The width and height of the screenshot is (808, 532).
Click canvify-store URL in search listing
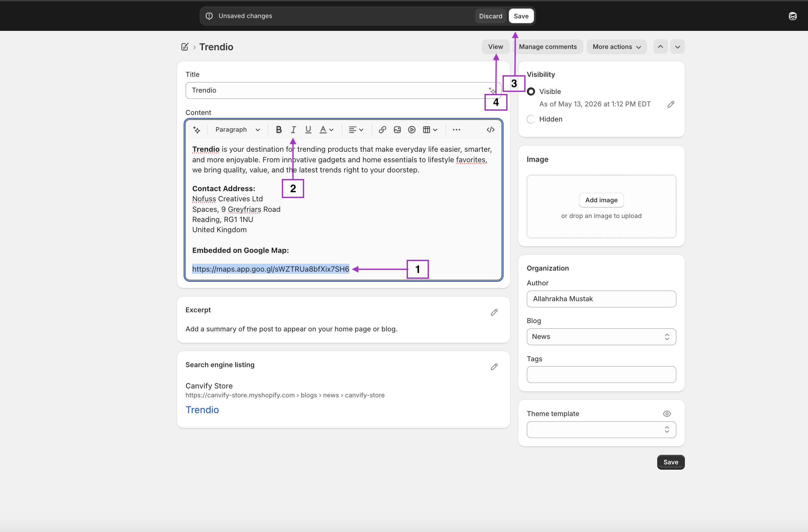(x=285, y=395)
